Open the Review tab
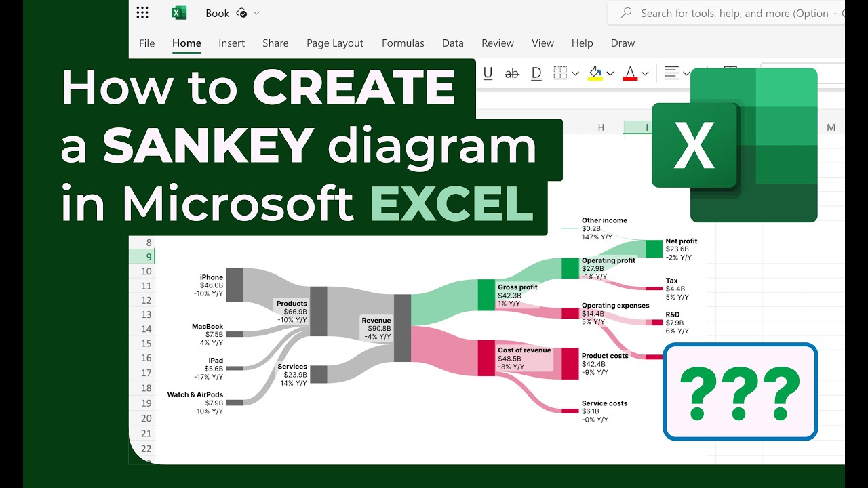868x488 pixels. 498,43
